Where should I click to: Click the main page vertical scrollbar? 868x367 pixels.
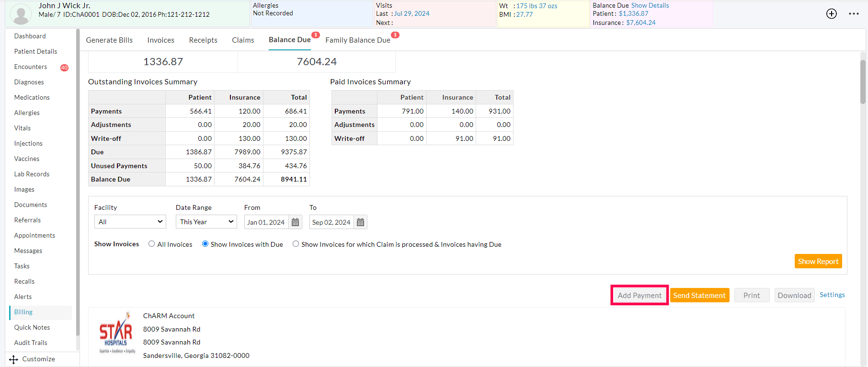[x=863, y=81]
